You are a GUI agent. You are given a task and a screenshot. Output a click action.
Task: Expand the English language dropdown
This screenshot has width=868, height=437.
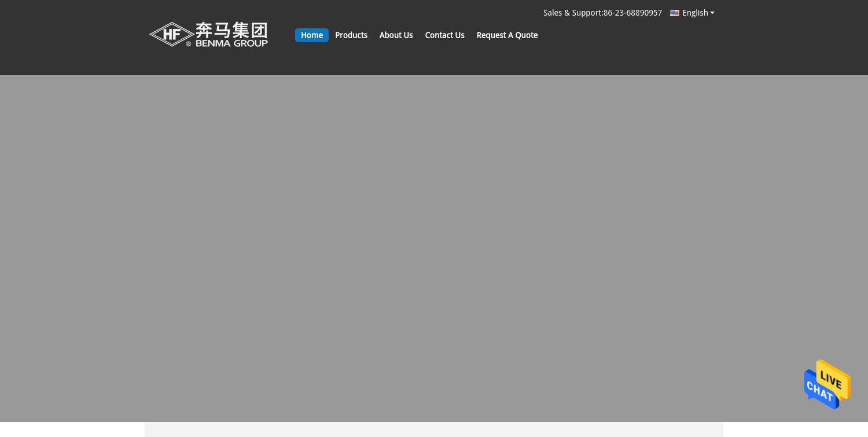coord(695,13)
